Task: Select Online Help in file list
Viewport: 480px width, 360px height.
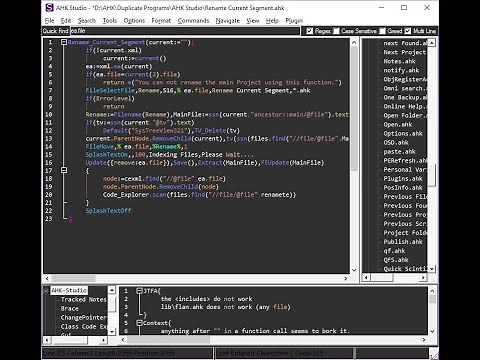Action: [x=405, y=106]
